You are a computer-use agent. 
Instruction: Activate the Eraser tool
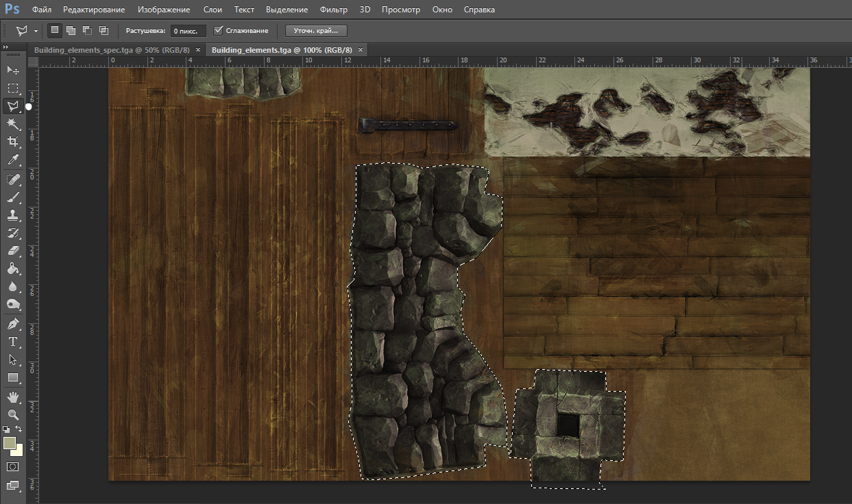click(13, 251)
